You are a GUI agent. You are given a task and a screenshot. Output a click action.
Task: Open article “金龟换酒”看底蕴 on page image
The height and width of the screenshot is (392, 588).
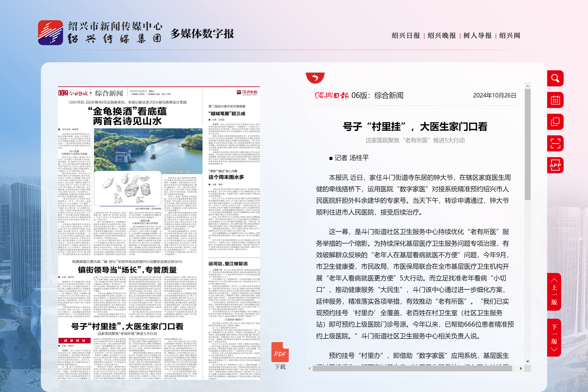tap(127, 116)
